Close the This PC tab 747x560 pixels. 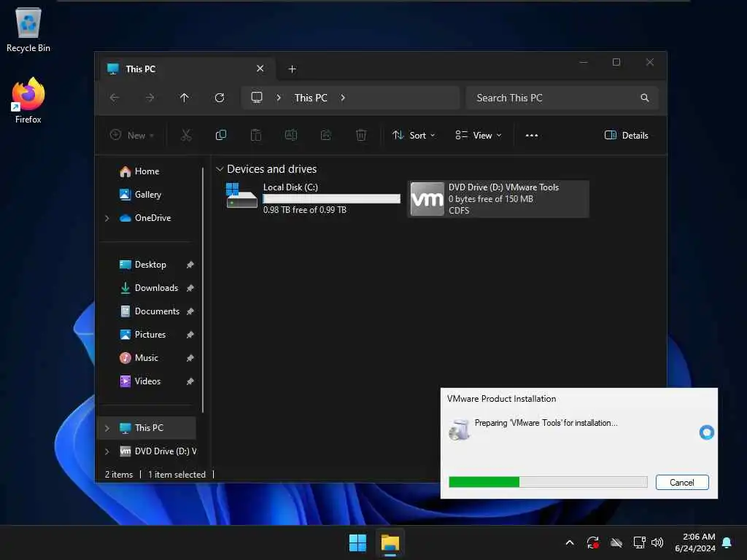[260, 69]
